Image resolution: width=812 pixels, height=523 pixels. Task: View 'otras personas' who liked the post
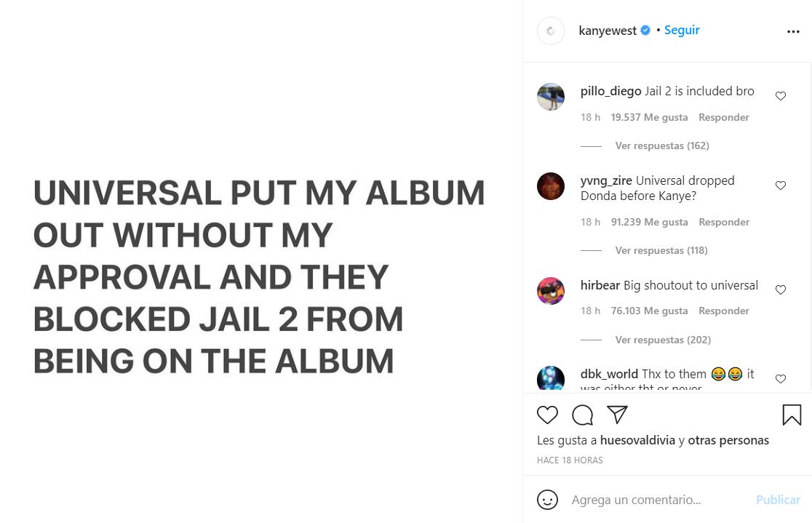tap(728, 440)
